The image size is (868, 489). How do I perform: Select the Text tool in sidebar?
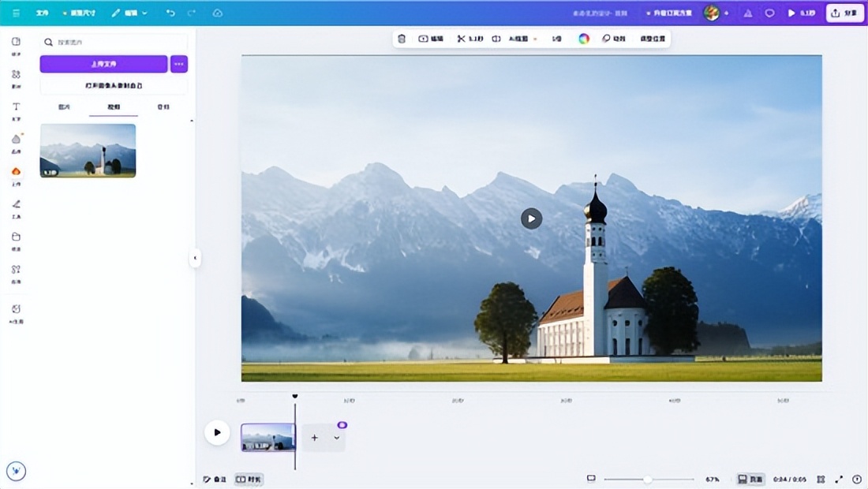(16, 110)
